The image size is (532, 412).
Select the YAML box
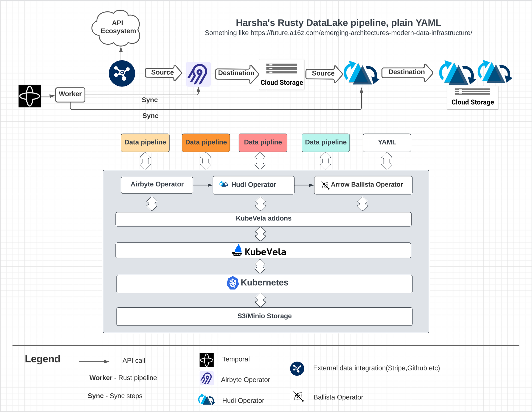[387, 143]
